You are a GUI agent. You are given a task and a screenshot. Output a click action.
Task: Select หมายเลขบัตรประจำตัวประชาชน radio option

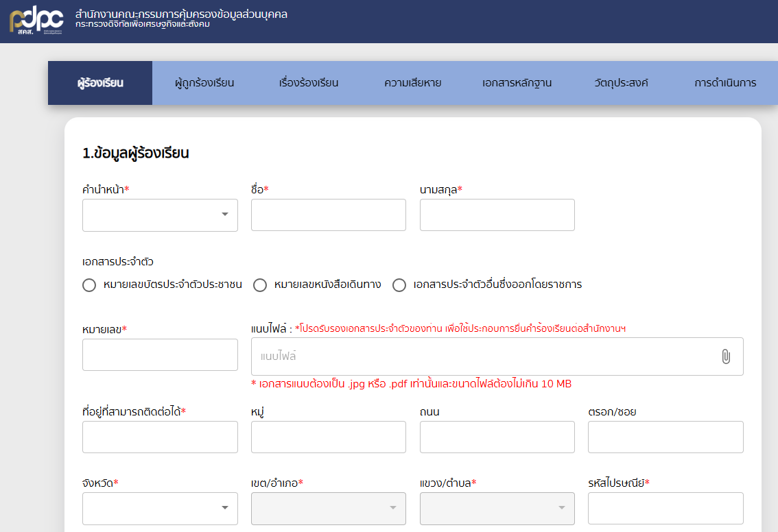click(89, 285)
